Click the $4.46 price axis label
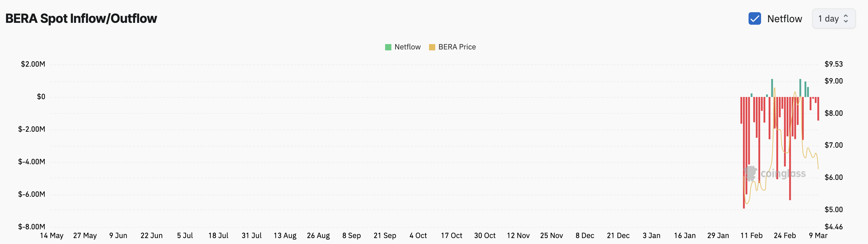Screen dimensions: 868x244 833,226
